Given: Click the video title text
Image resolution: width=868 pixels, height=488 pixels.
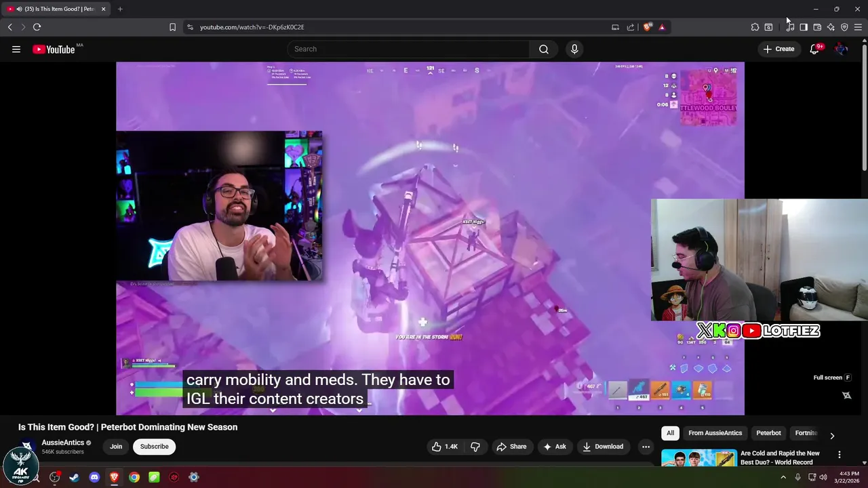Looking at the screenshot, I should 127,427.
